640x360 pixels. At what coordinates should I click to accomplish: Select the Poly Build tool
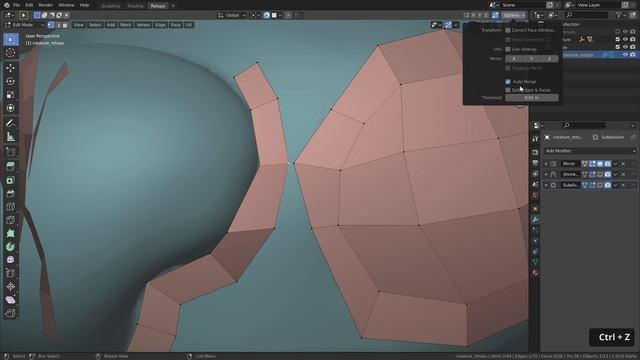11,234
